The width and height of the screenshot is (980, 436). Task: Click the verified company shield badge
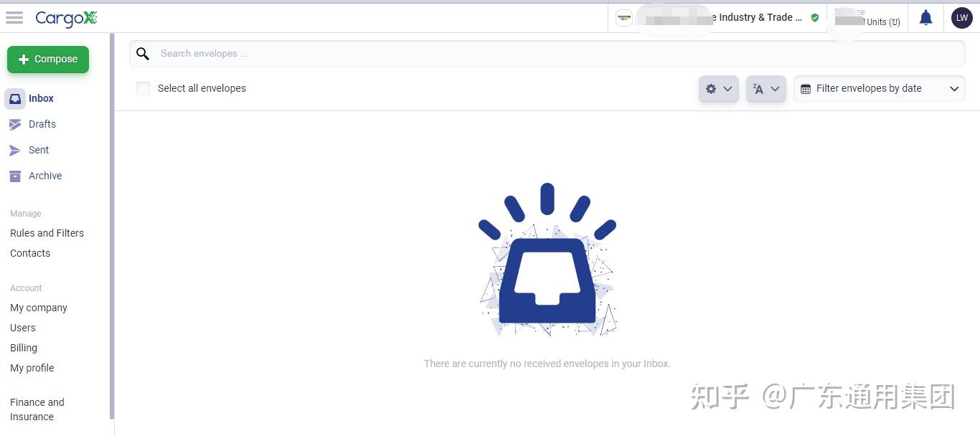[x=814, y=18]
